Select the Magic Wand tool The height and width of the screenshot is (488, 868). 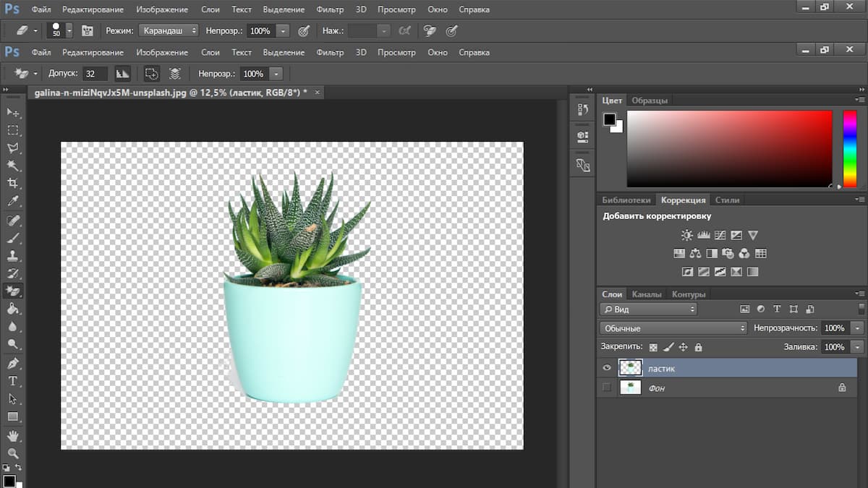coord(13,166)
